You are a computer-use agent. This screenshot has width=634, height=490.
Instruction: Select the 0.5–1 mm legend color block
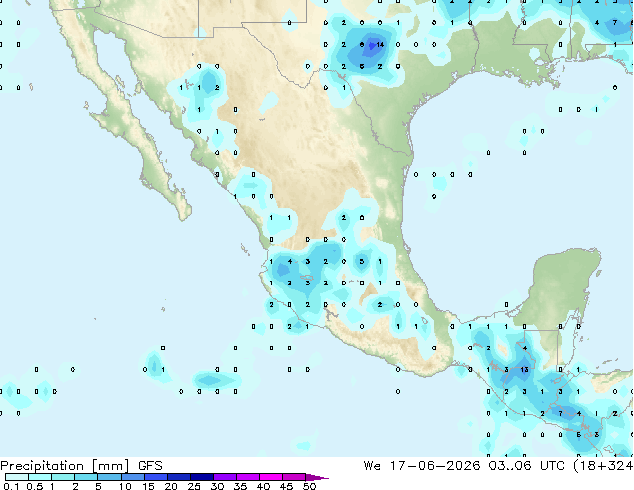click(x=40, y=477)
